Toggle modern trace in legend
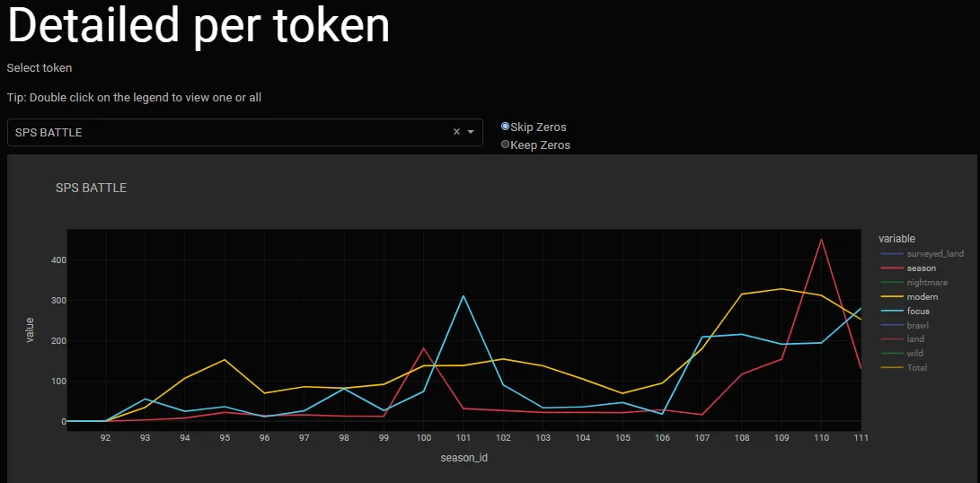The image size is (980, 483). click(908, 297)
